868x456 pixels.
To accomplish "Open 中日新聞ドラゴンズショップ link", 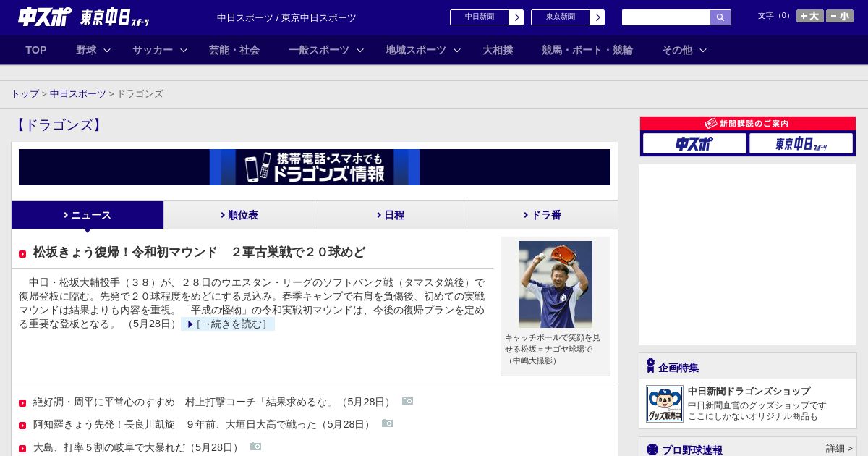I will (749, 391).
